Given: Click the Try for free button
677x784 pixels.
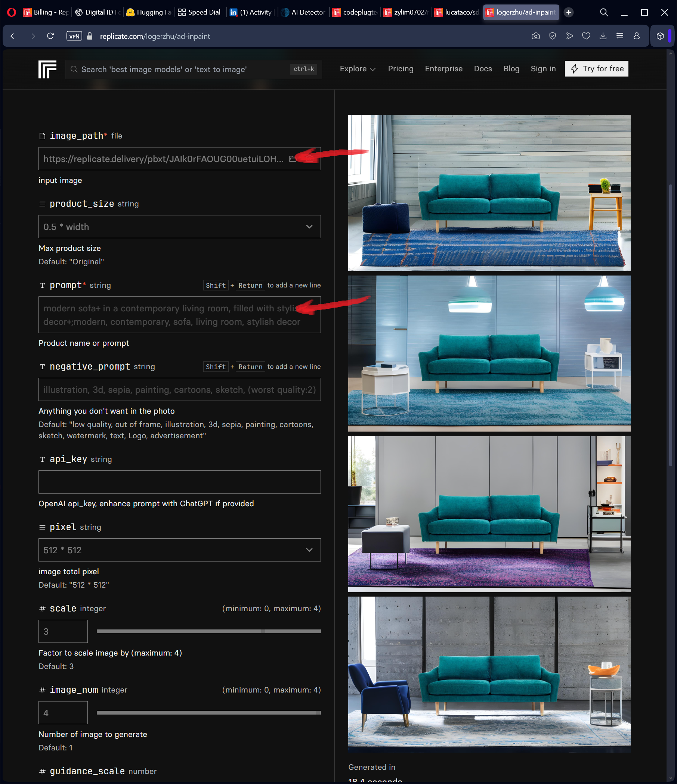Looking at the screenshot, I should pyautogui.click(x=596, y=69).
